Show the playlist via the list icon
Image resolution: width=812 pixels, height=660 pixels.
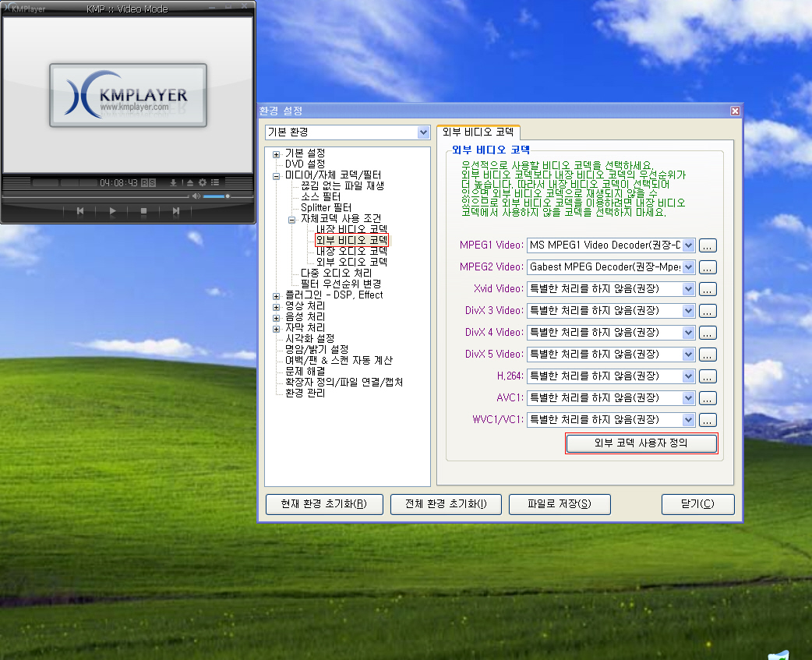point(215,182)
